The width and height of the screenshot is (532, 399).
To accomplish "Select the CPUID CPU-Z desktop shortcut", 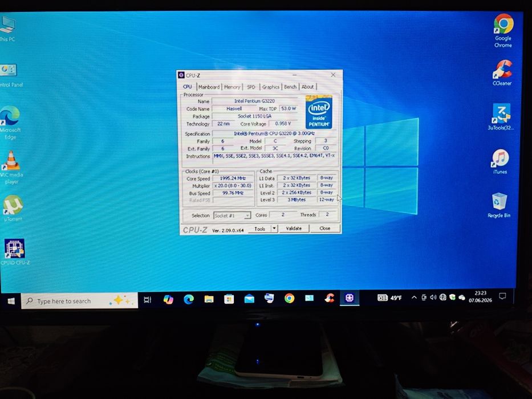I will pos(15,252).
